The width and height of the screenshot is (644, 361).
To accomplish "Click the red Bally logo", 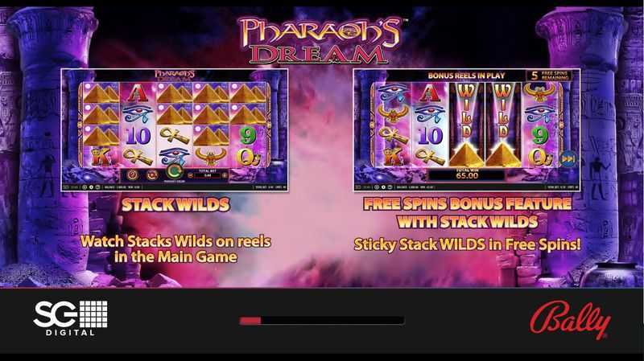I will [x=570, y=320].
